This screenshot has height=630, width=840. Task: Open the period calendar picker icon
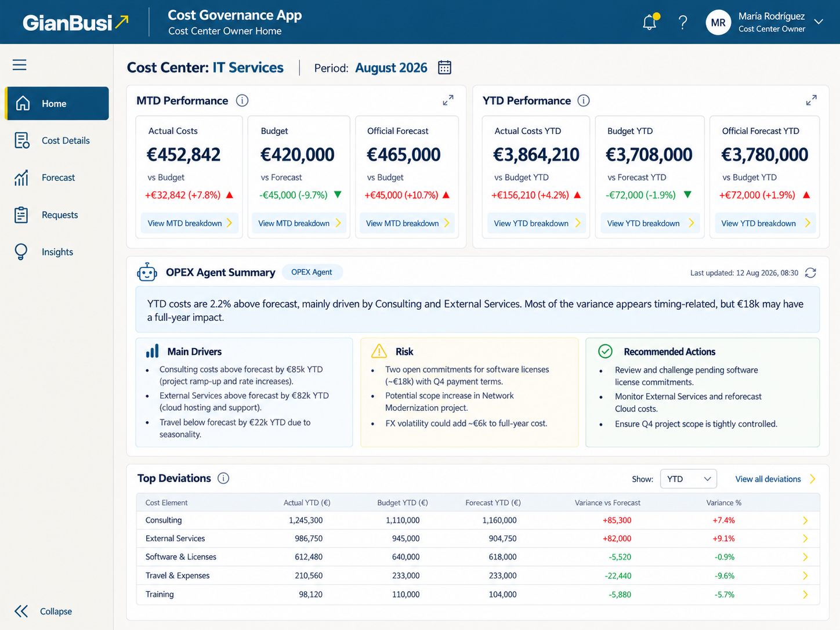pyautogui.click(x=444, y=67)
